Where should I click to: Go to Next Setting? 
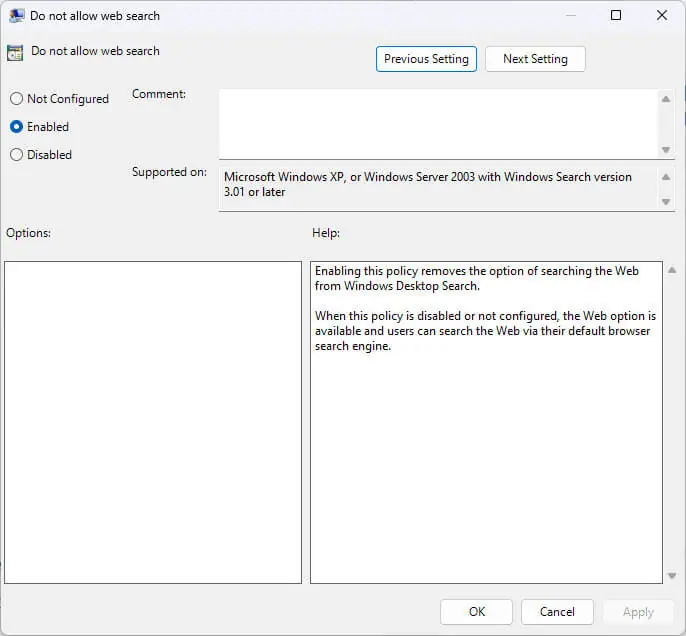click(535, 59)
